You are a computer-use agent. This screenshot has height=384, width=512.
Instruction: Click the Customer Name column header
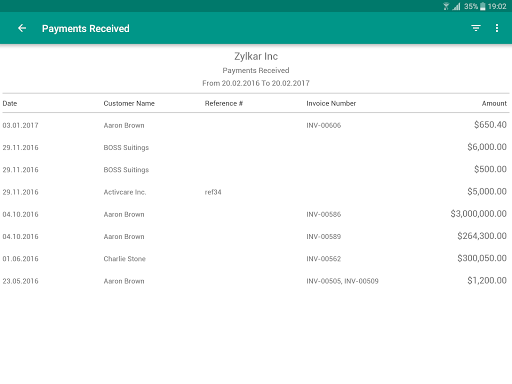129,103
